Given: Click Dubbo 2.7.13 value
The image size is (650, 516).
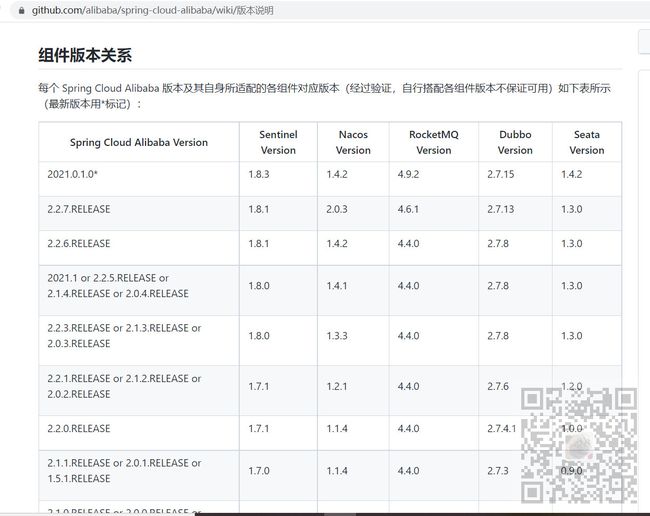Looking at the screenshot, I should point(501,209).
